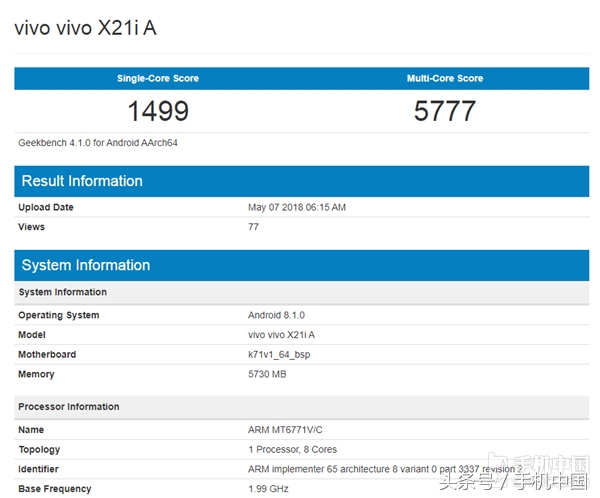Select the Multi-Core Score header
The width and height of the screenshot is (600, 498).
tap(445, 78)
